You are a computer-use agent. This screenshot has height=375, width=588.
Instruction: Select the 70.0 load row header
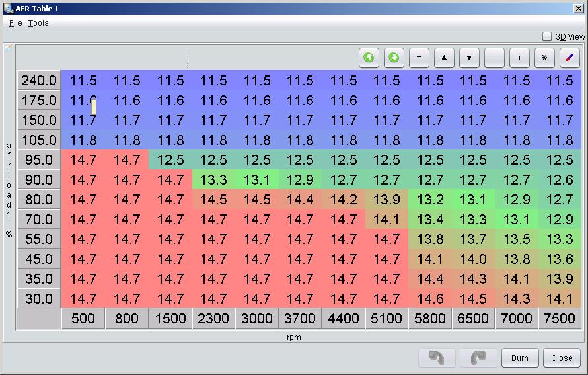(39, 219)
